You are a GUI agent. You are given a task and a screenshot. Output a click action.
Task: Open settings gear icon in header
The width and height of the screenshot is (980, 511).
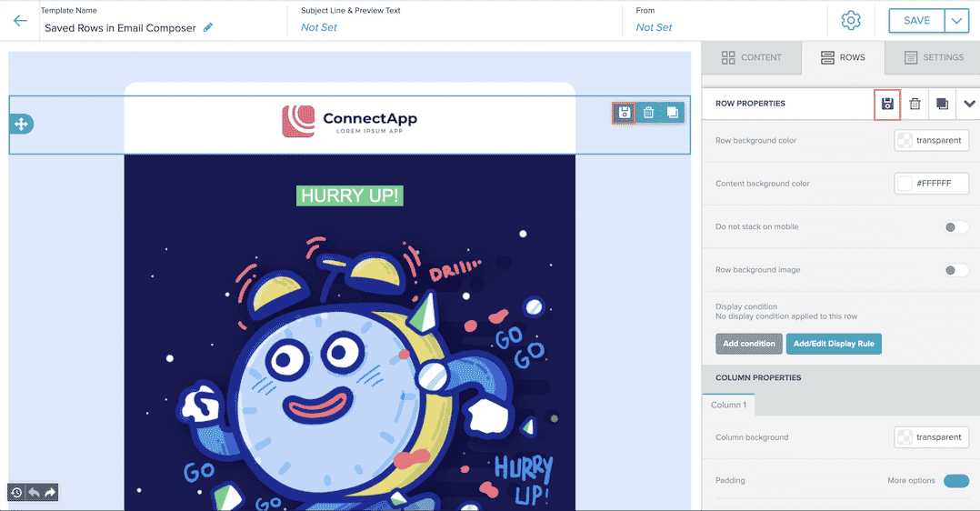pyautogui.click(x=850, y=21)
